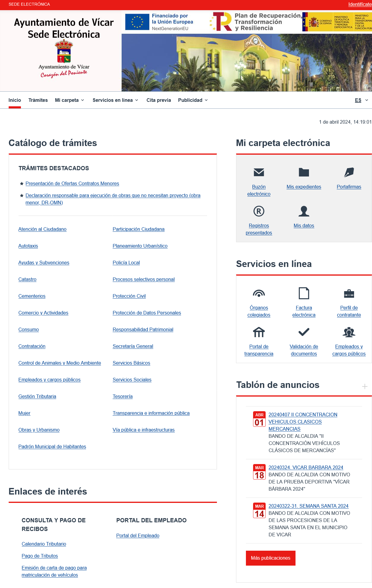
Task: Open Responsabilidad Patrimonial link
Action: (143, 329)
